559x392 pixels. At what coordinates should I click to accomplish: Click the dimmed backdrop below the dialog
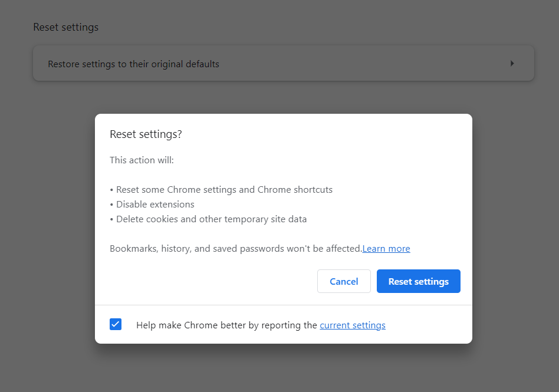(283, 368)
